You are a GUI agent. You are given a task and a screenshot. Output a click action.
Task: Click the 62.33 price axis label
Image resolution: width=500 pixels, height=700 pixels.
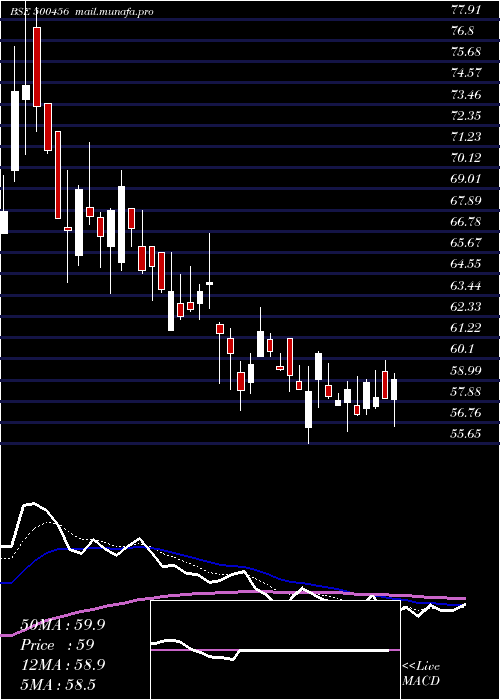pyautogui.click(x=466, y=306)
